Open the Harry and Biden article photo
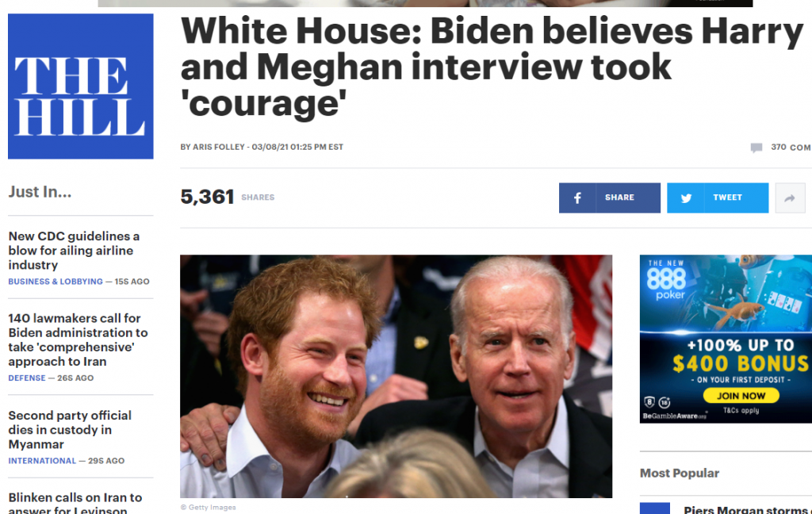 click(x=396, y=376)
